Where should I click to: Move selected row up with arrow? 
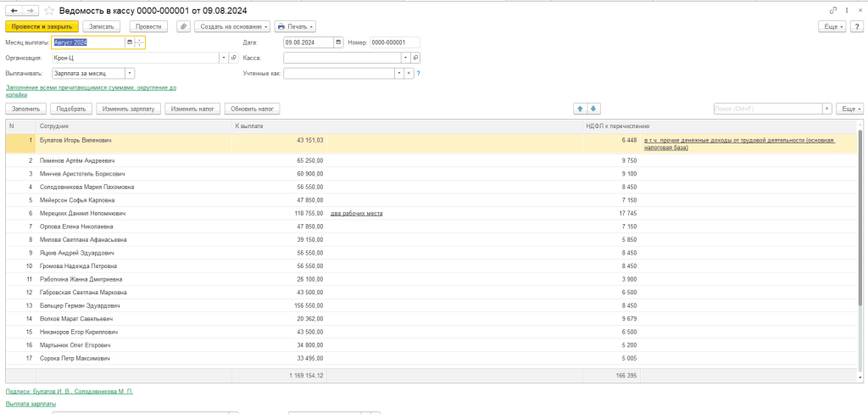[580, 109]
